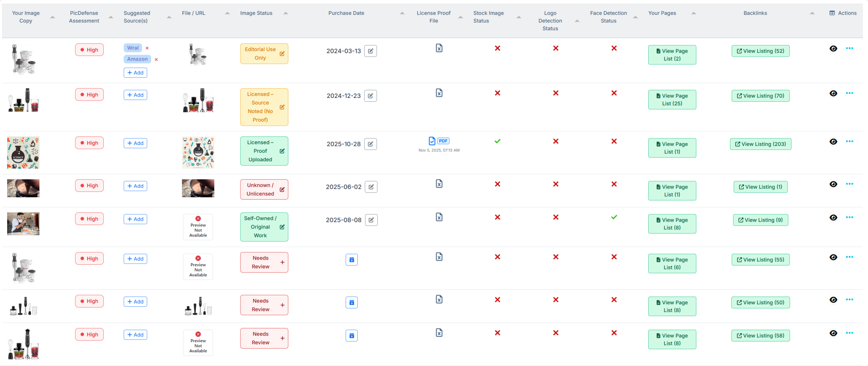This screenshot has height=366, width=868.
Task: Edit the Self-Owned / Original Work status
Action: (282, 227)
